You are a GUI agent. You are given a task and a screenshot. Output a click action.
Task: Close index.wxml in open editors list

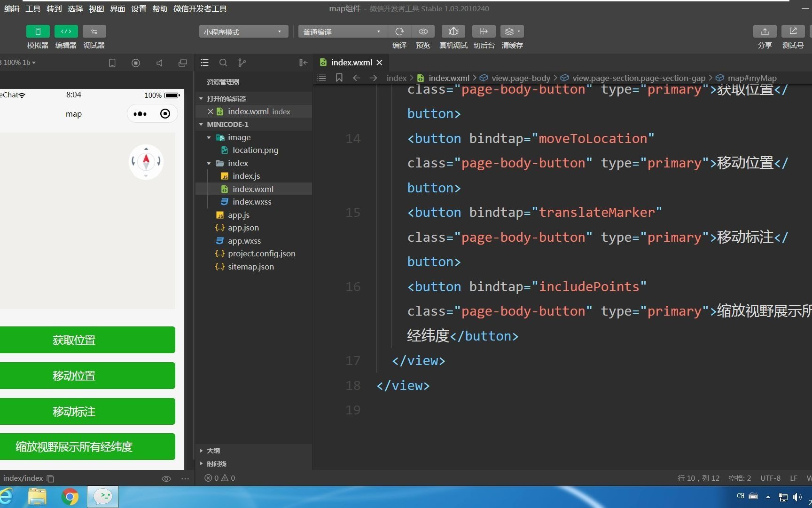pos(211,111)
